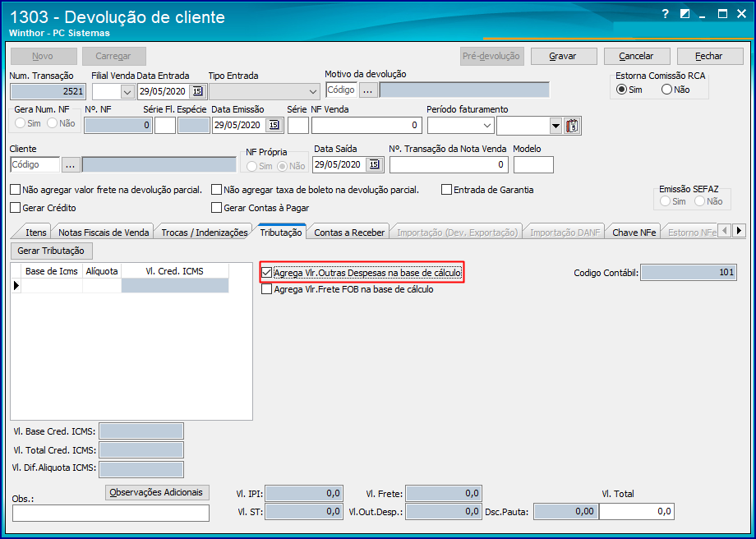Click the Vl. Total field
The width and height of the screenshot is (756, 539).
click(x=636, y=512)
